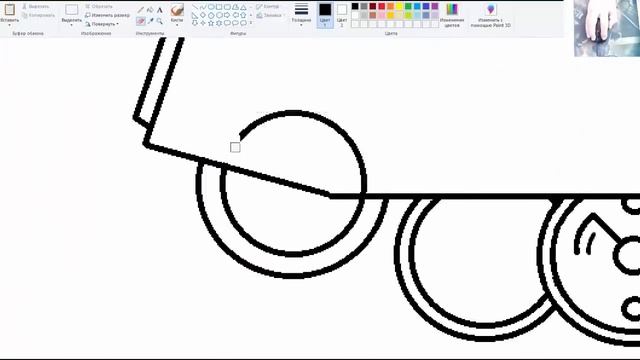Click Обрезать crop button

[99, 7]
